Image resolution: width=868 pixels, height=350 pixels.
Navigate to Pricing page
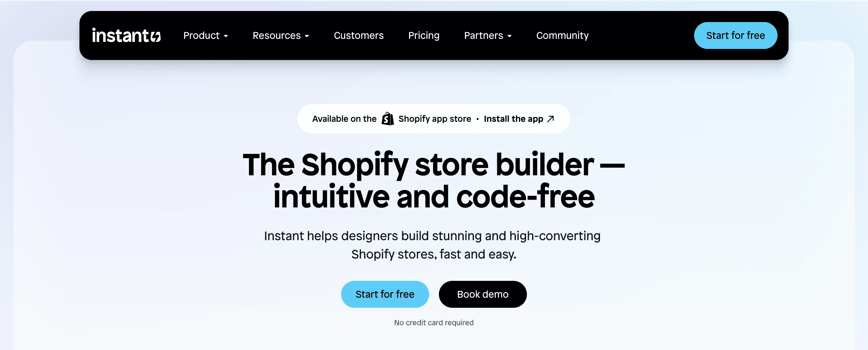click(424, 35)
